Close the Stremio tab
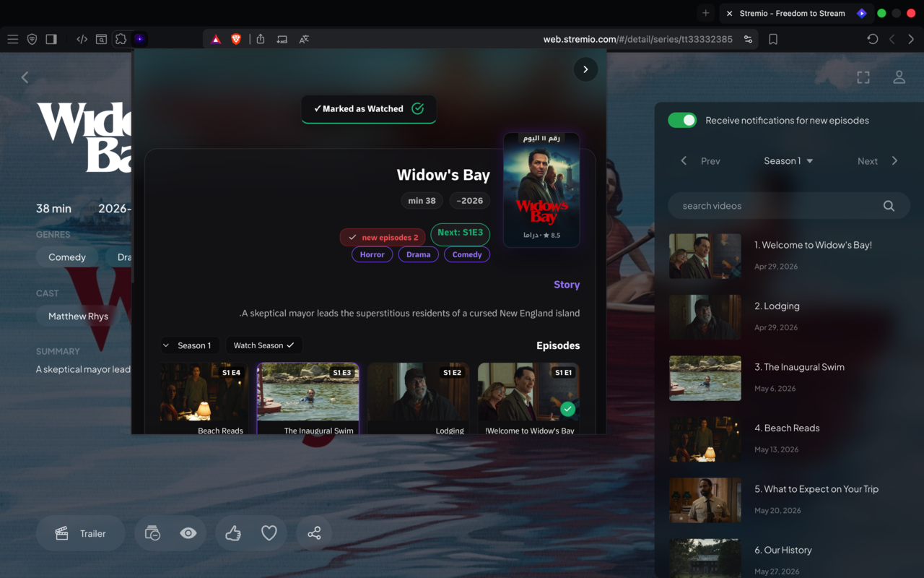 pyautogui.click(x=730, y=13)
